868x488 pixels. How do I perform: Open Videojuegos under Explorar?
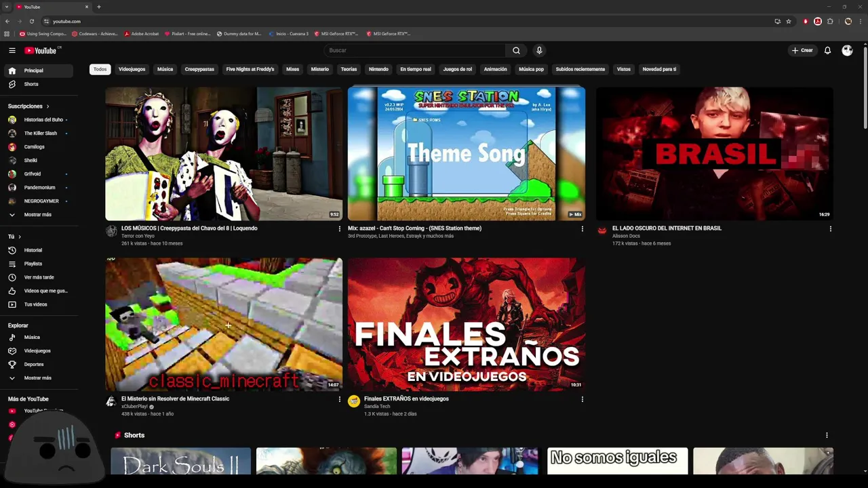pos(39,350)
